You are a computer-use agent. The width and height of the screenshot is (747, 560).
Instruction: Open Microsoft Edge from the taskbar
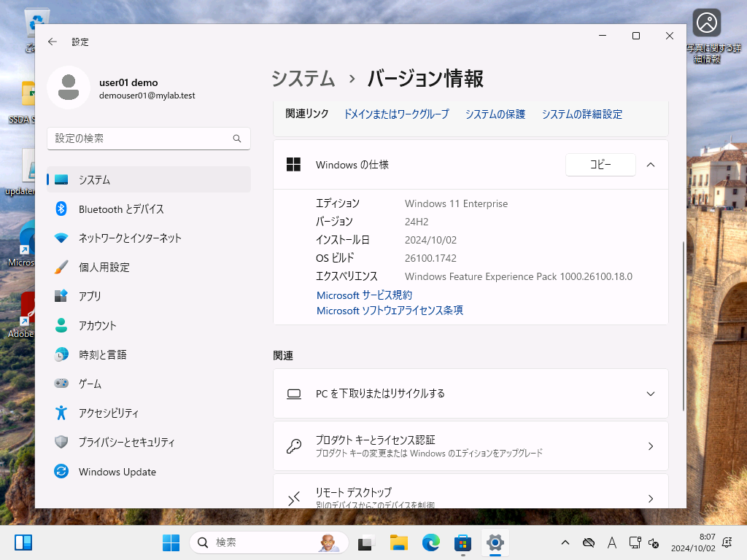[x=430, y=542]
